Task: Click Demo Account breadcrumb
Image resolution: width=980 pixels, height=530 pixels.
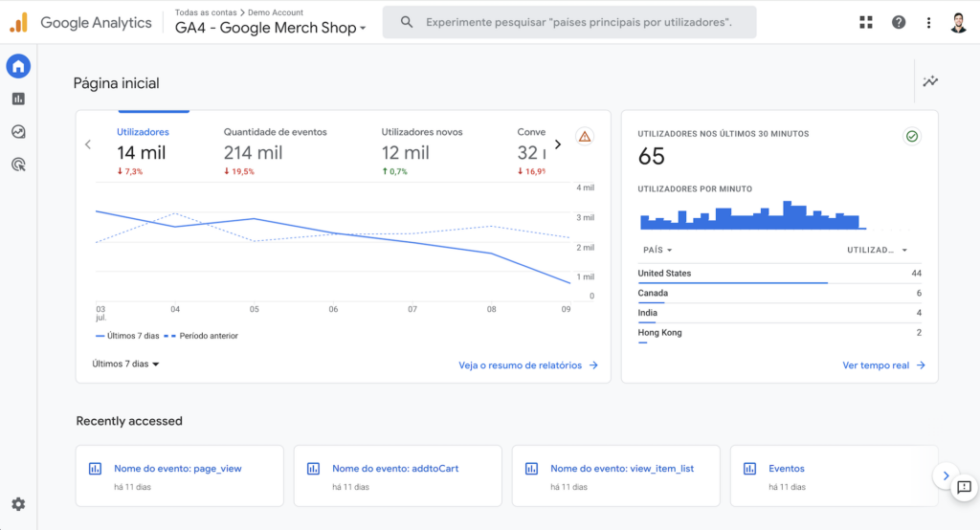Action: 276,12
